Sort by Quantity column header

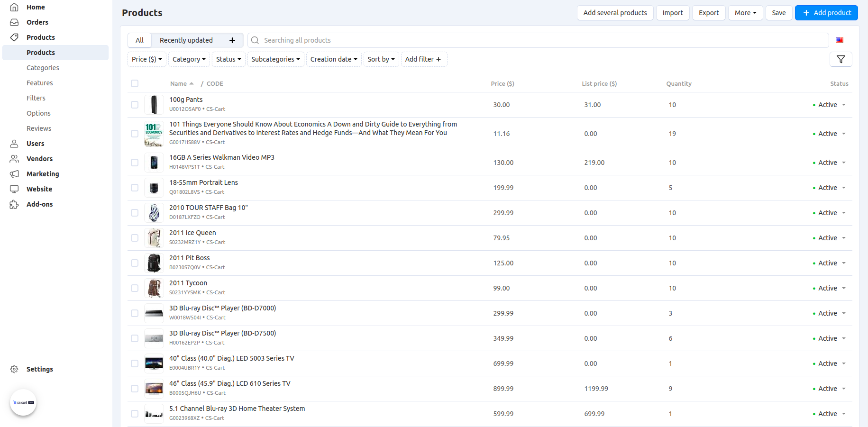tap(679, 84)
